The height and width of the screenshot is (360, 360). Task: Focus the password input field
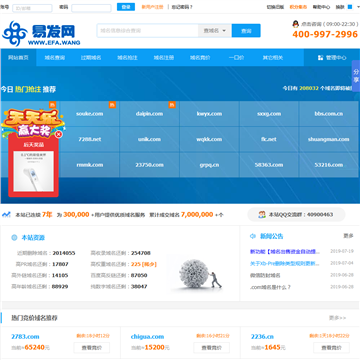click(91, 8)
